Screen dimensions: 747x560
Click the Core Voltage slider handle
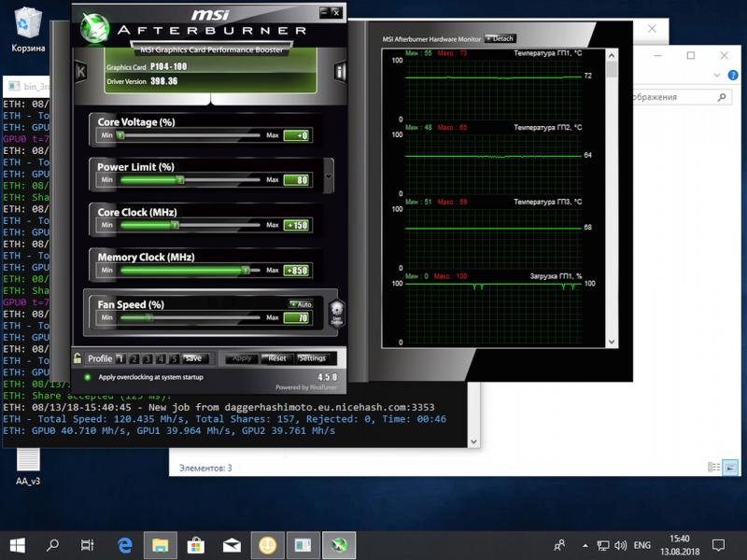click(121, 135)
